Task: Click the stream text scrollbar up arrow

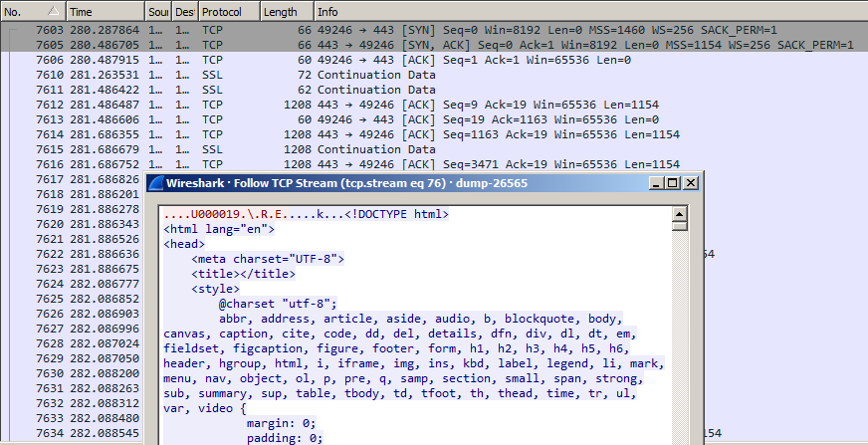Action: pos(680,213)
